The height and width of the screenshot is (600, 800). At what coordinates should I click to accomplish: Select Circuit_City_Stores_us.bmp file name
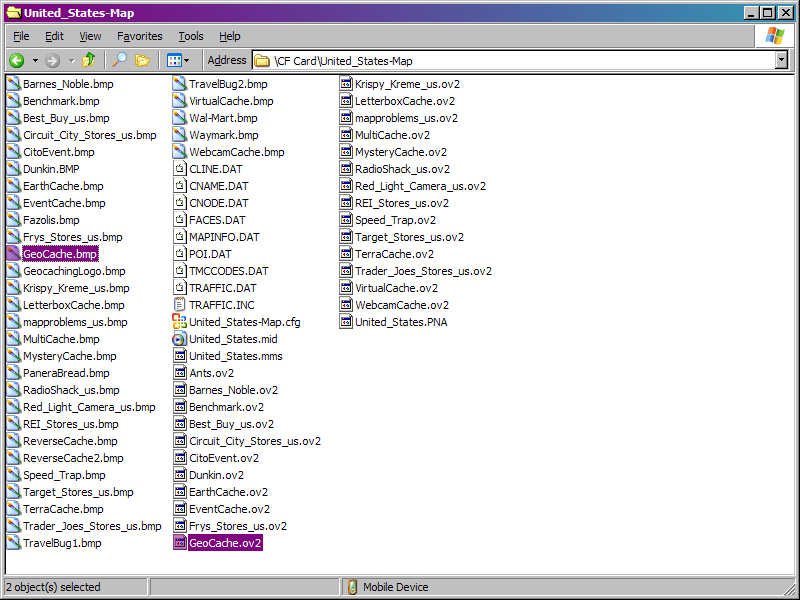coord(90,135)
